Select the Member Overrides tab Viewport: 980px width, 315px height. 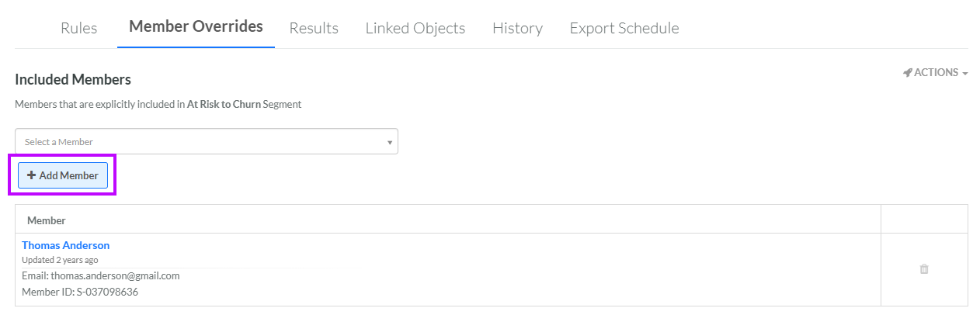pyautogui.click(x=196, y=26)
